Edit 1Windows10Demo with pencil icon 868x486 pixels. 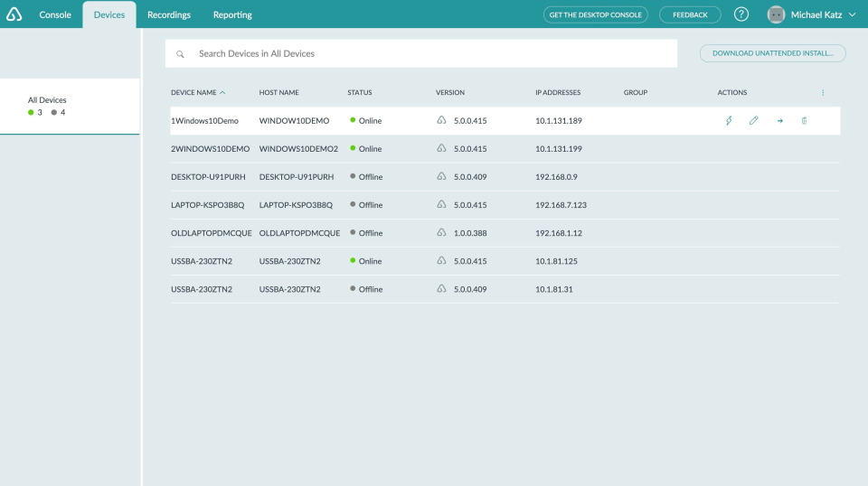pyautogui.click(x=753, y=120)
